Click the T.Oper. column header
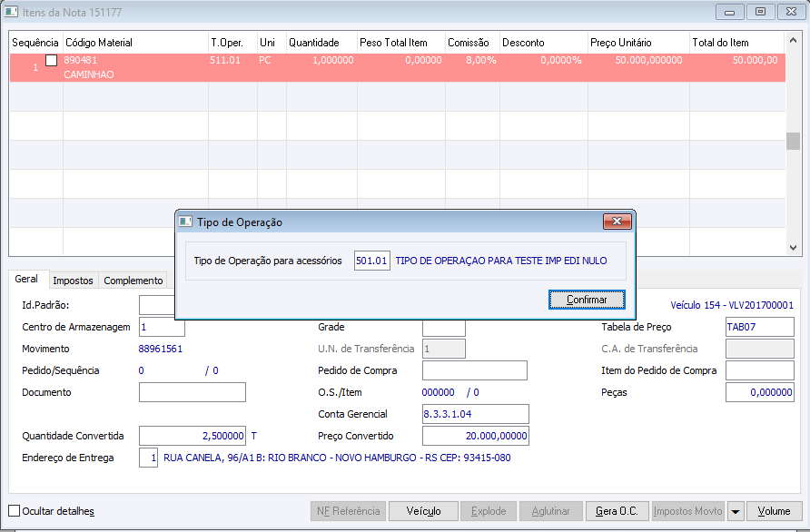The width and height of the screenshot is (810, 532). (232, 43)
